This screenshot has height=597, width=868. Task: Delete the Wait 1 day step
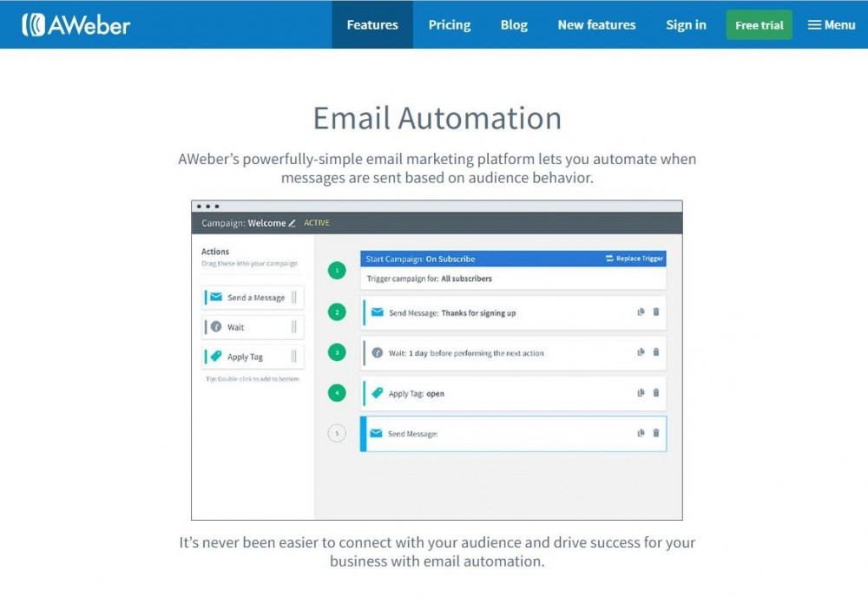click(656, 352)
